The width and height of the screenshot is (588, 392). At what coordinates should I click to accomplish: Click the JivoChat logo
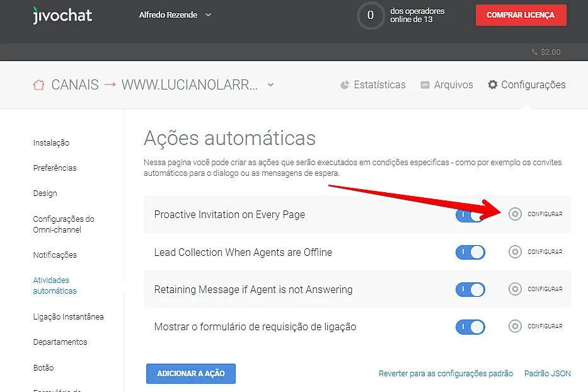62,15
